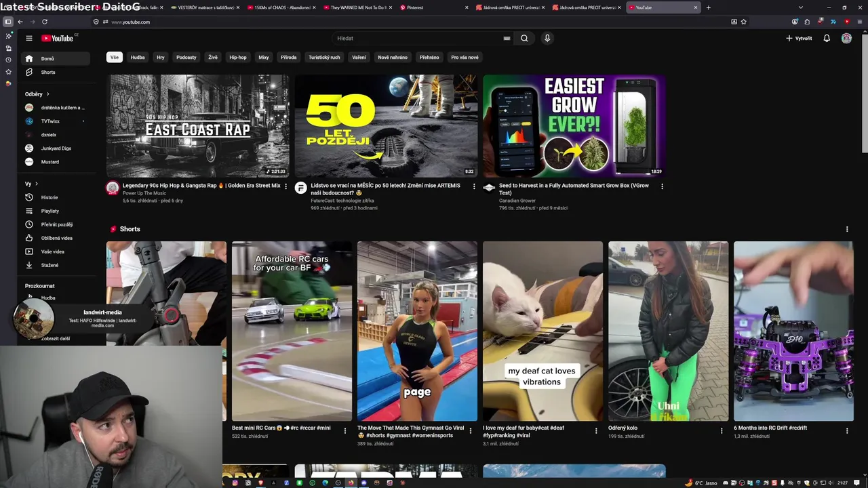Toggle the browser sidebar panel button

(8, 22)
